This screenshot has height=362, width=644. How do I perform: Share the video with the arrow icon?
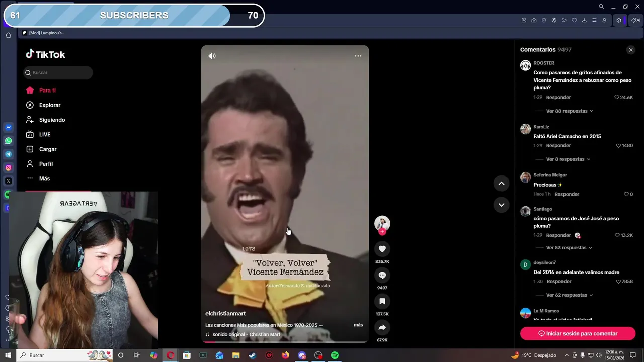click(382, 327)
